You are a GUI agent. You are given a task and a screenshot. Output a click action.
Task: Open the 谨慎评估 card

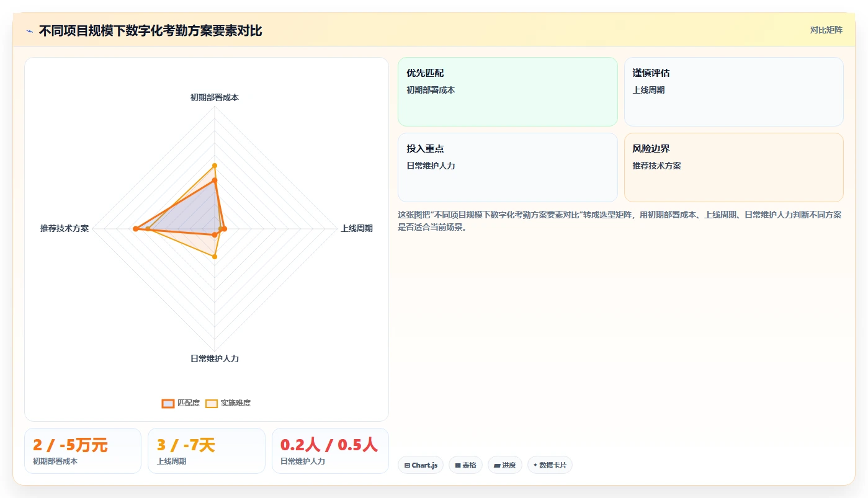(734, 92)
